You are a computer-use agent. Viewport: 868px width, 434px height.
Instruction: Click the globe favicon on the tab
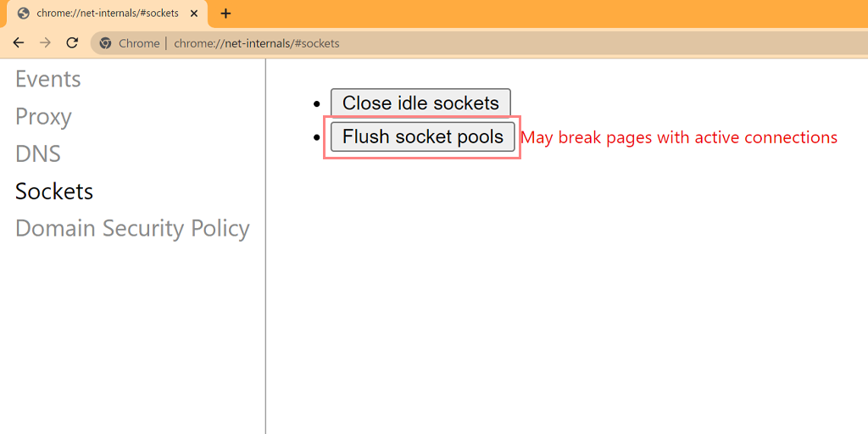(23, 14)
